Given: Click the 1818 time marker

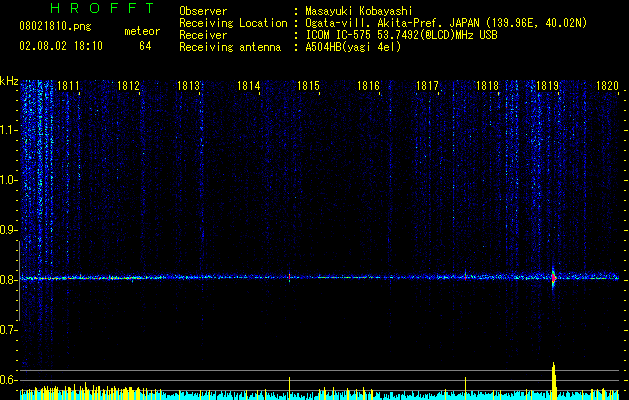Looking at the screenshot, I should tap(487, 86).
